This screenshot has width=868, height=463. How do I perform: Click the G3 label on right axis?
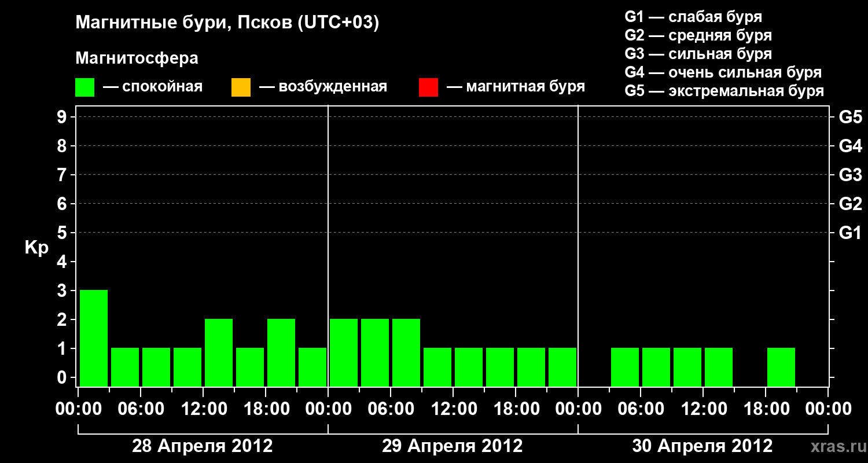851,175
